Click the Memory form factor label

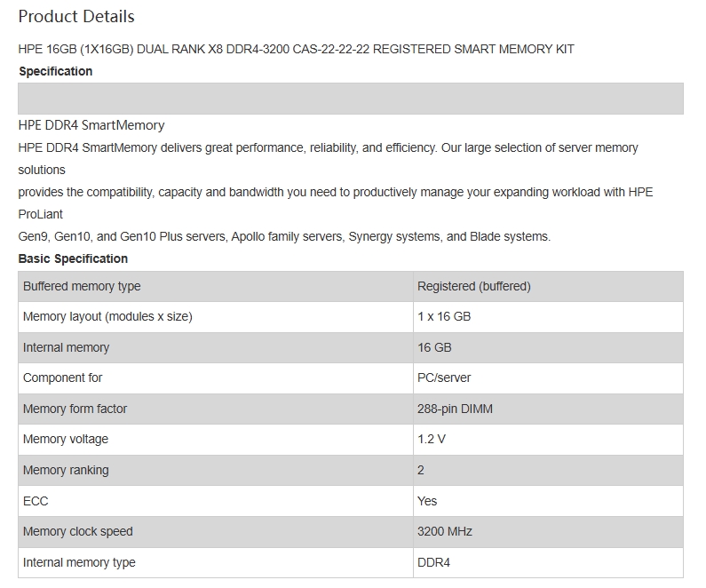point(75,409)
